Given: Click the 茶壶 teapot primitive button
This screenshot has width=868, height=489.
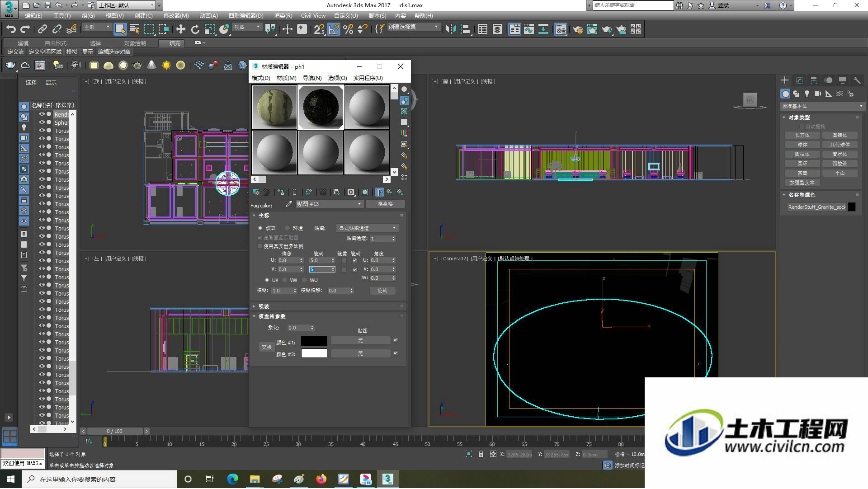Looking at the screenshot, I should (802, 173).
